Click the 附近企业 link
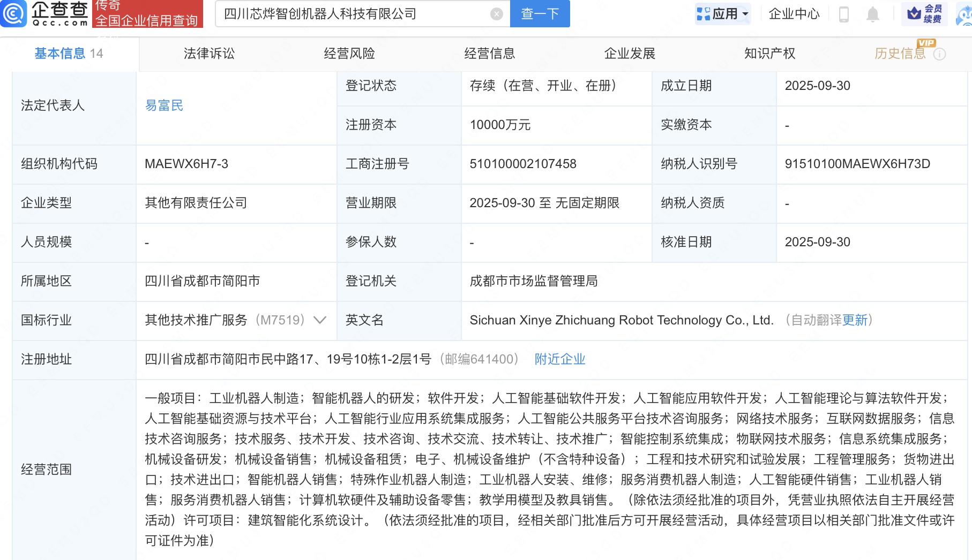The image size is (972, 560). (x=559, y=359)
